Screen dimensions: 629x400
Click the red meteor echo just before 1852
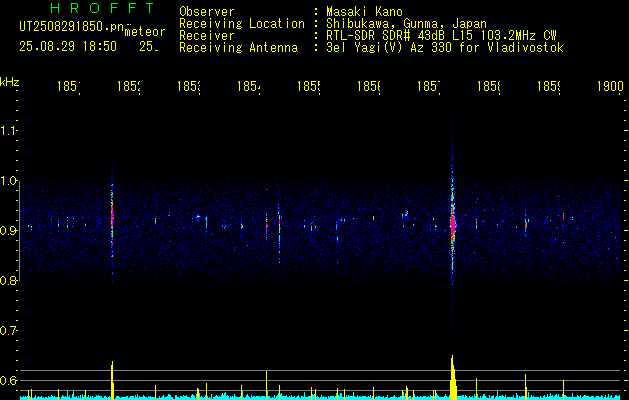112,217
